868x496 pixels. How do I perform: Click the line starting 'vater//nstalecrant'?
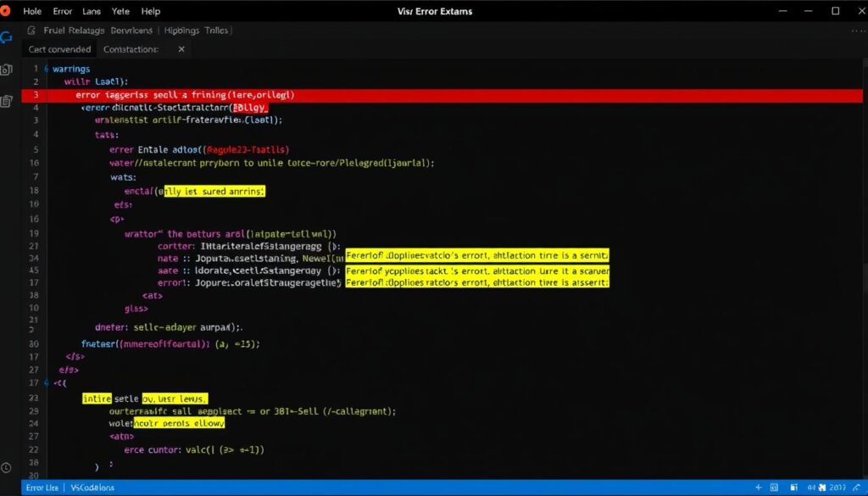pyautogui.click(x=272, y=164)
